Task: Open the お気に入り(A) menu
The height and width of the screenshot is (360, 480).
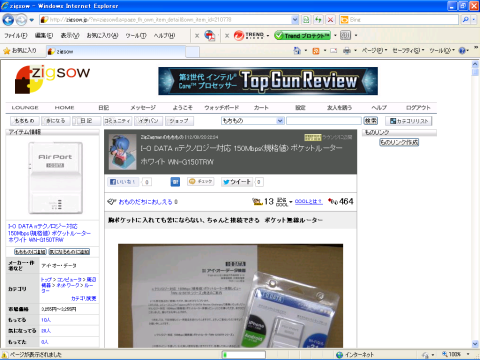Action: [x=102, y=35]
